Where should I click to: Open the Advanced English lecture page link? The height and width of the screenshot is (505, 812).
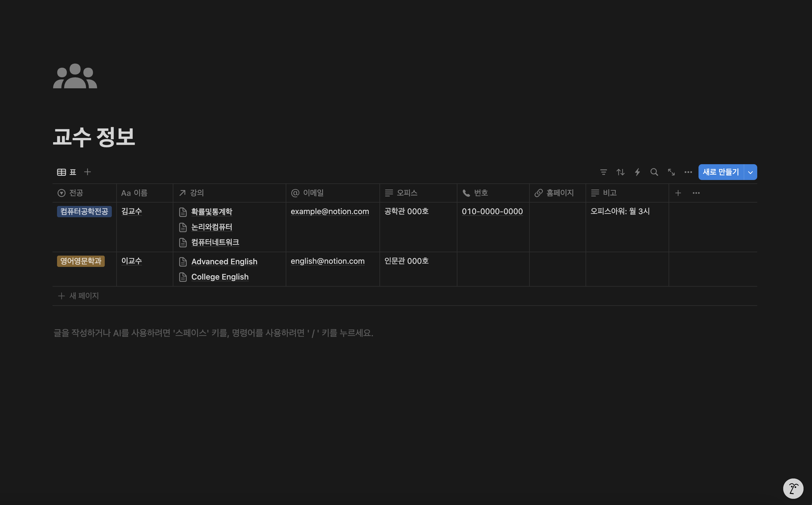[x=224, y=262]
